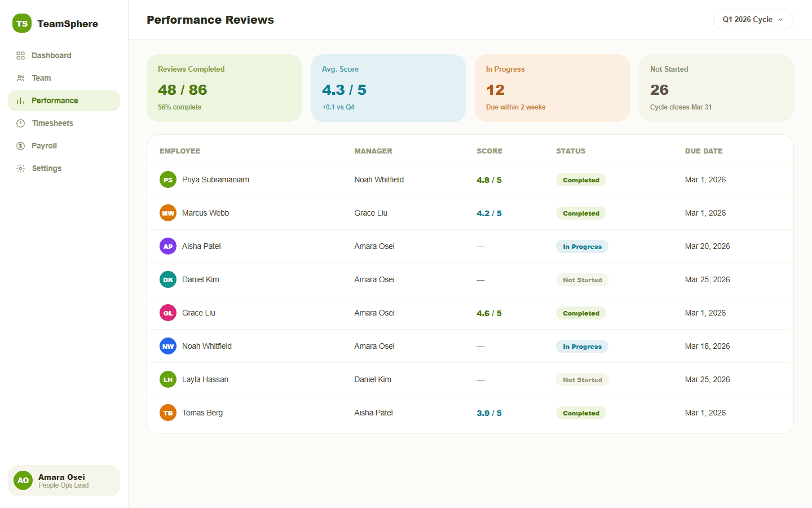Select Performance in the sidebar
The image size is (812, 508).
(x=64, y=100)
